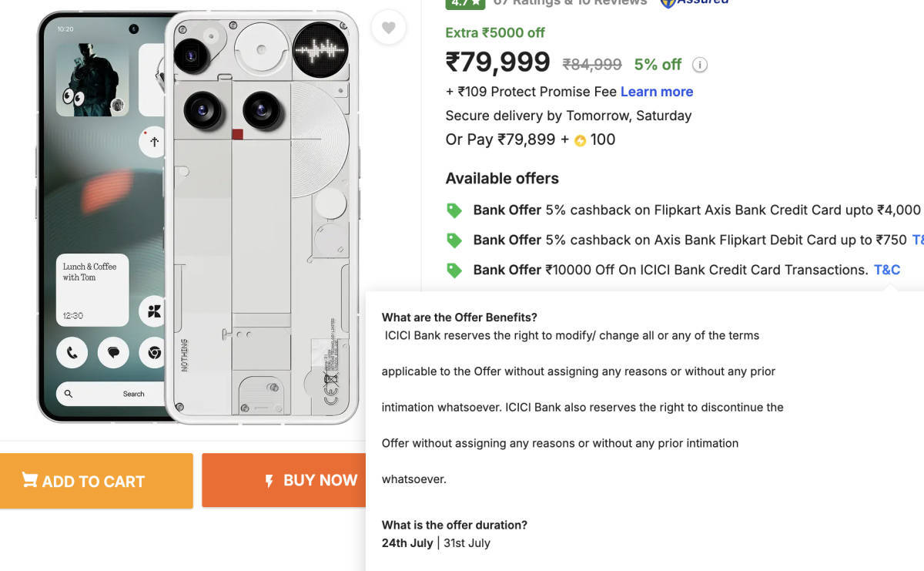
Task: Open T&C link for ICICI Bank offer
Action: coord(886,270)
